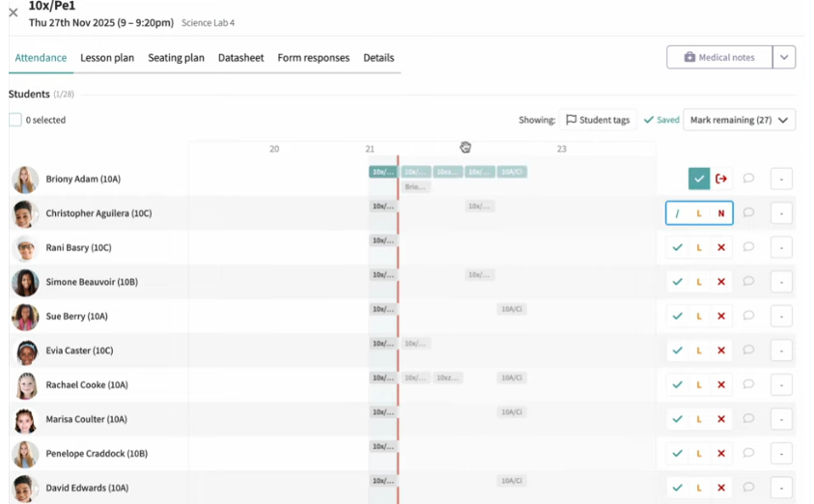814x504 pixels.
Task: Mark Simone Beauvoir late with L icon
Action: (699, 282)
